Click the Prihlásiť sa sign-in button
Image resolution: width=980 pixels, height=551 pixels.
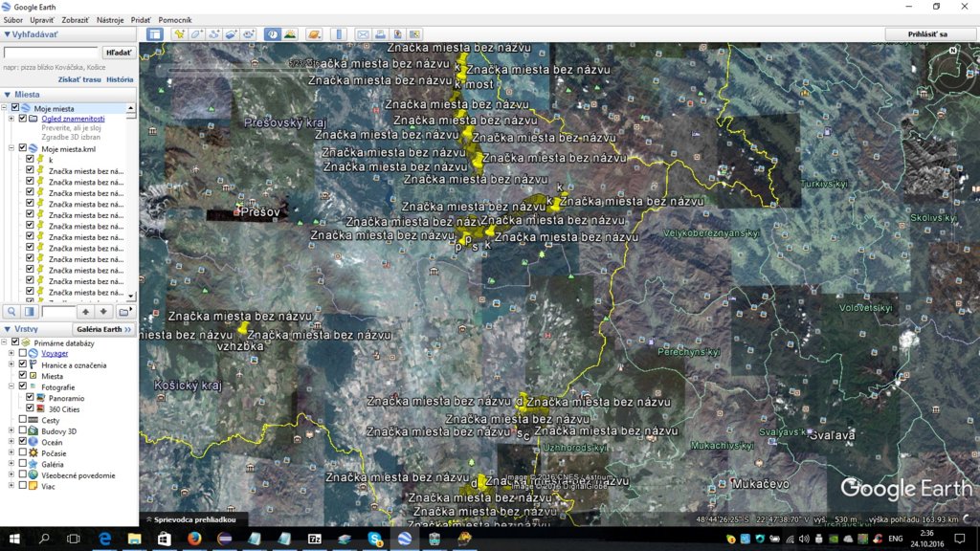[926, 34]
